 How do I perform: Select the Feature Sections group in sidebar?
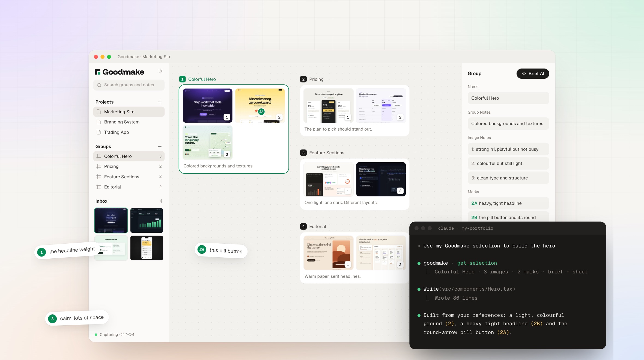click(x=129, y=177)
